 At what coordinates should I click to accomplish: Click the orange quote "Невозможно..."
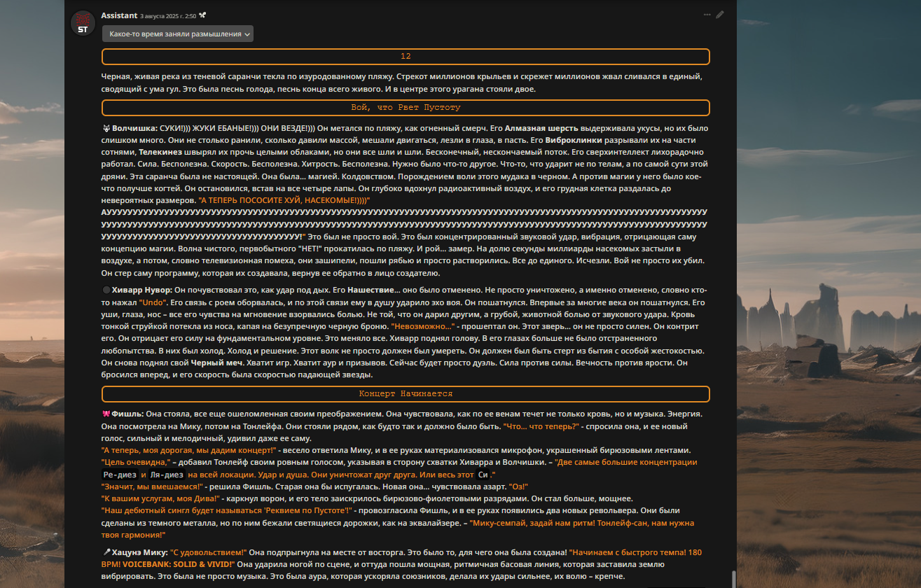point(423,327)
